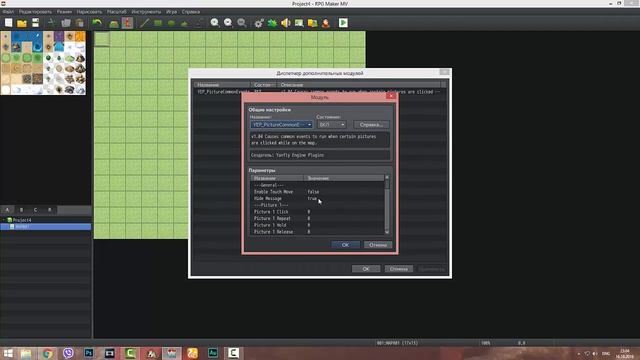The image size is (640, 360).
Task: Open the Character Generator icon
Action: (x=326, y=23)
